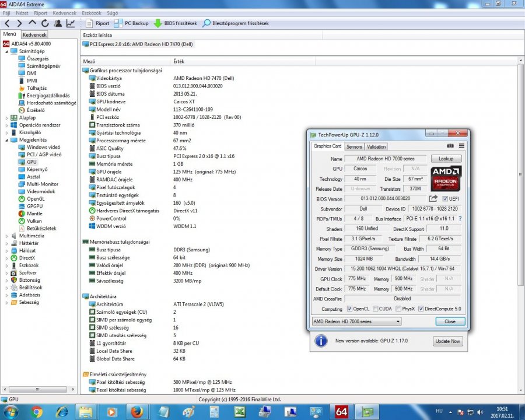Check BIOS frissítések with the green arrow
Viewport: 525px width, 420px height.
coord(175,23)
